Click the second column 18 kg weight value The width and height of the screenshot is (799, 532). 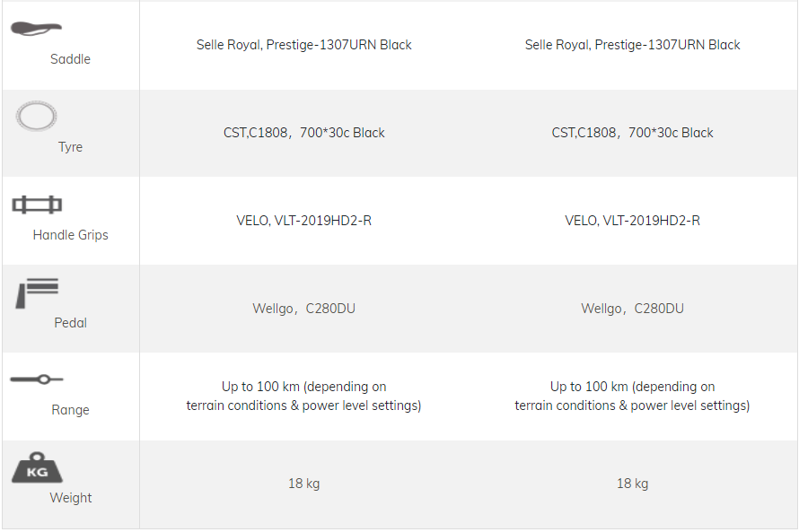(632, 484)
